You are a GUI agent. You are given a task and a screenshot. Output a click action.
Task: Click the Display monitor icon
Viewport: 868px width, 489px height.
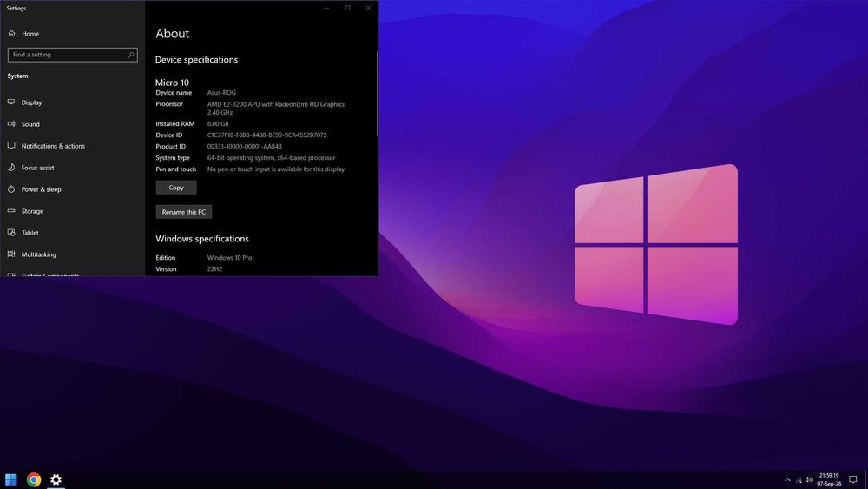(11, 102)
